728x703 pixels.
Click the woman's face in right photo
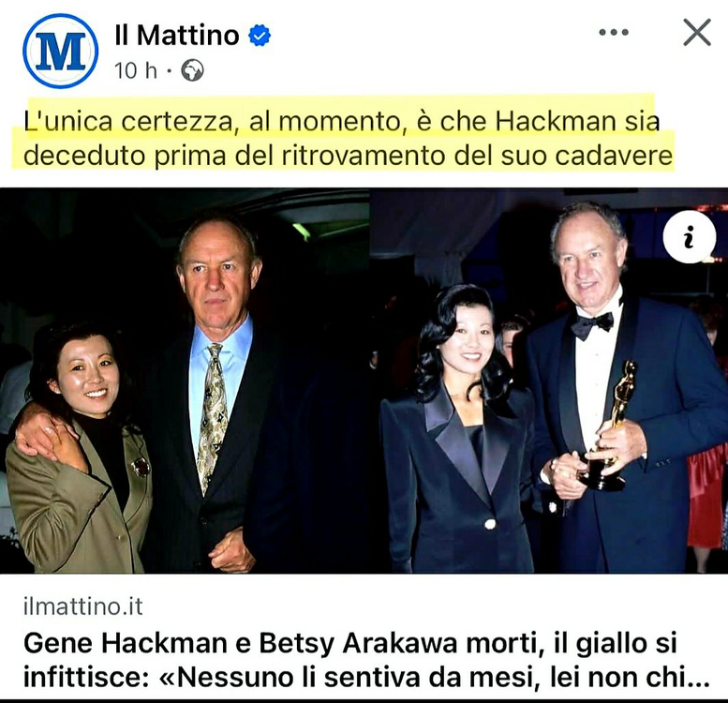coord(469,337)
